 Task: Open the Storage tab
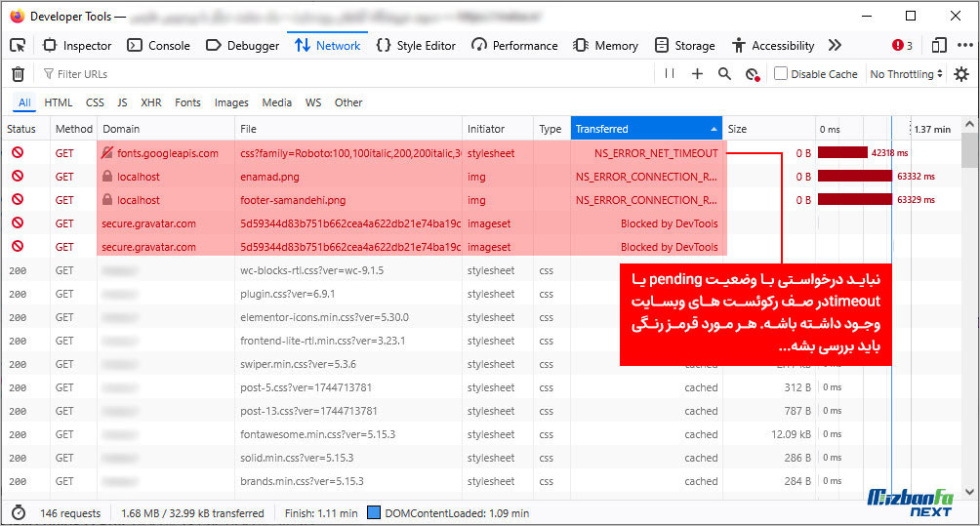click(684, 46)
